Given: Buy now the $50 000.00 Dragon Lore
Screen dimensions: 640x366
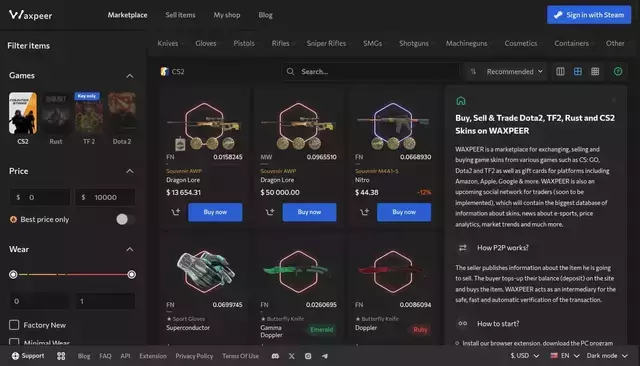Looking at the screenshot, I should point(309,212).
